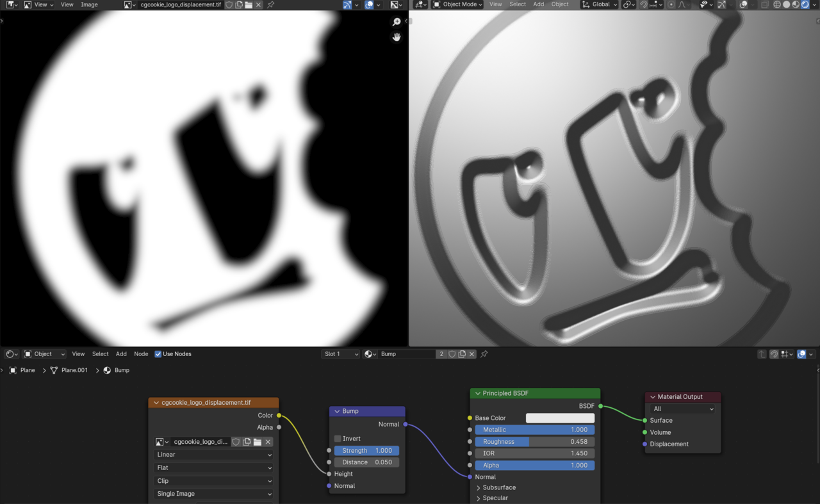The height and width of the screenshot is (504, 820).
Task: Pin the image in the image editor header
Action: click(x=270, y=4)
